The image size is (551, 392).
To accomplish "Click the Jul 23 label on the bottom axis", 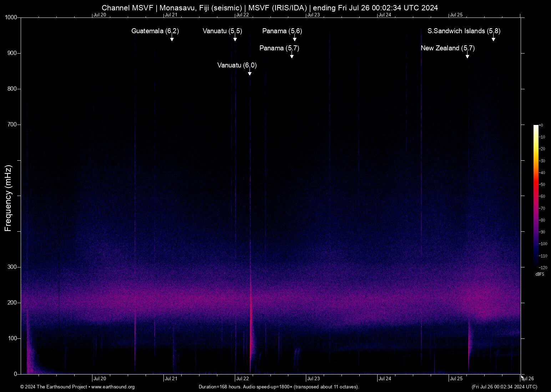I will click(314, 379).
